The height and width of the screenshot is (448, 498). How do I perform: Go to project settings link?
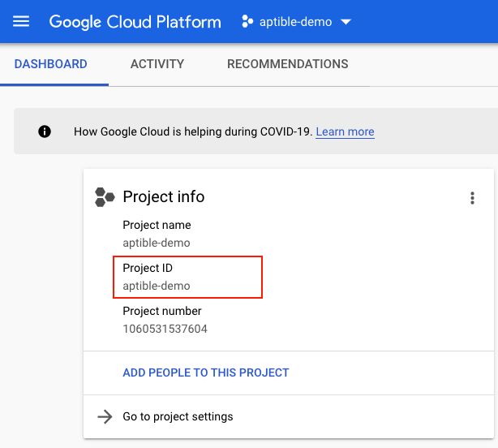pyautogui.click(x=178, y=416)
